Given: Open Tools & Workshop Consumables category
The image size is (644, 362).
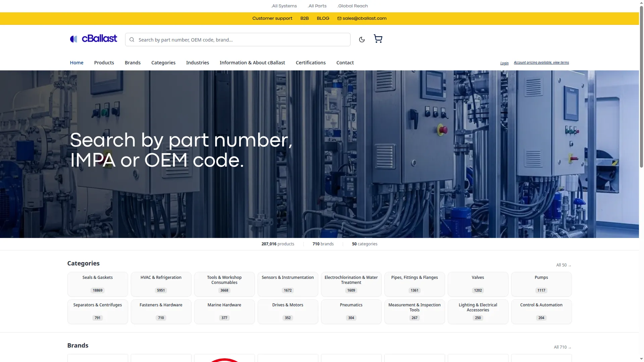Looking at the screenshot, I should tap(224, 284).
